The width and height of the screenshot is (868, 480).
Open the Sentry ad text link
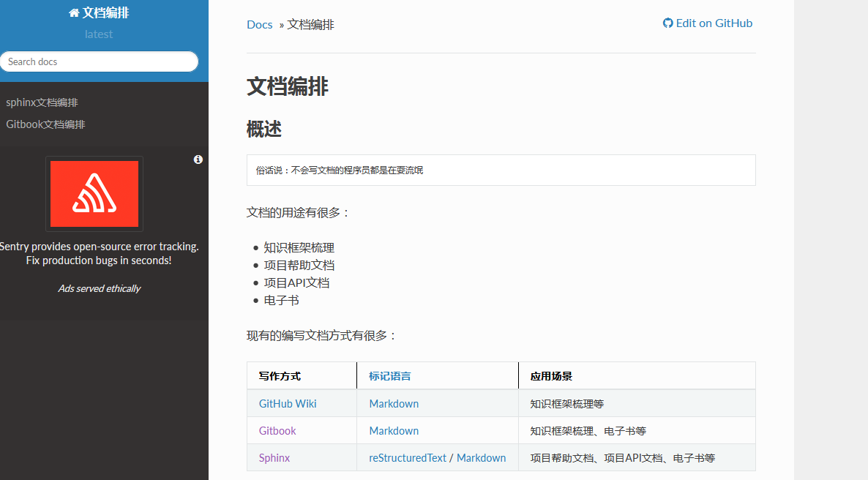99,254
